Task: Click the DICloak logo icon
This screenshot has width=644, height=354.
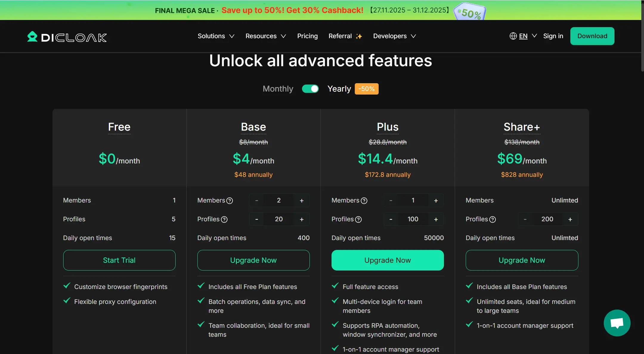Action: click(32, 37)
